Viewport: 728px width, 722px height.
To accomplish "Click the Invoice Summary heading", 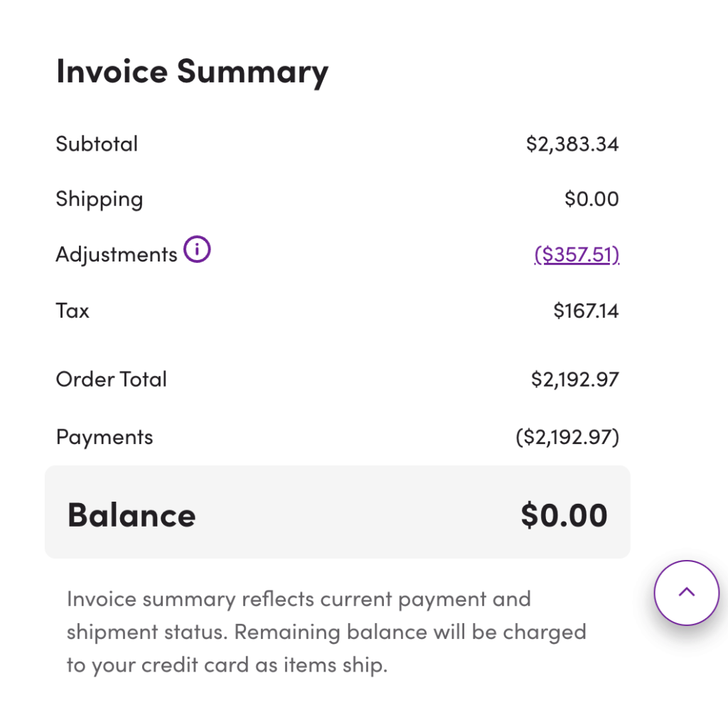I will 192,72.
